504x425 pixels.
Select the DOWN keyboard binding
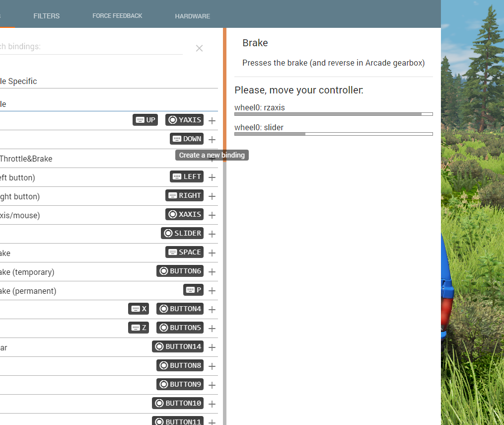coord(187,139)
